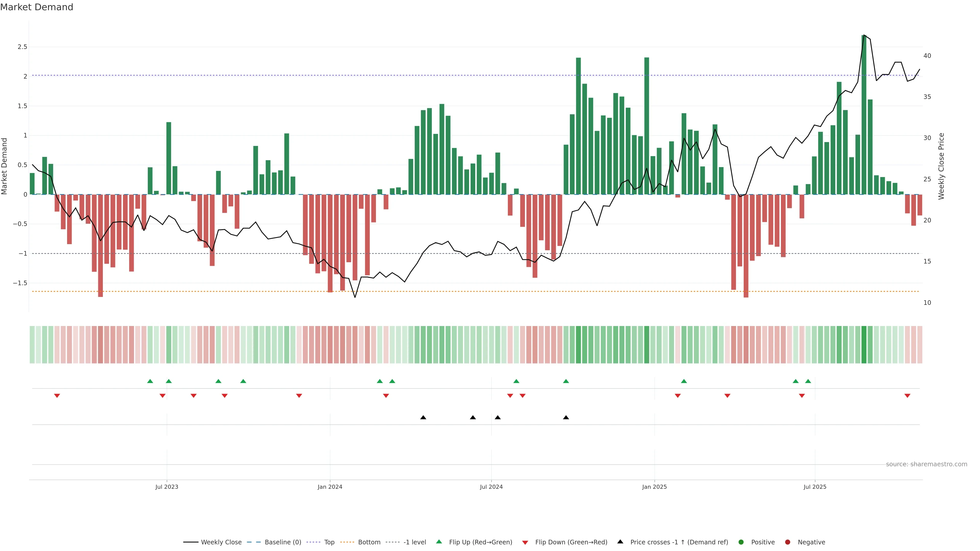This screenshot has width=980, height=551.
Task: Click the red Negative legend circle
Action: (x=788, y=542)
